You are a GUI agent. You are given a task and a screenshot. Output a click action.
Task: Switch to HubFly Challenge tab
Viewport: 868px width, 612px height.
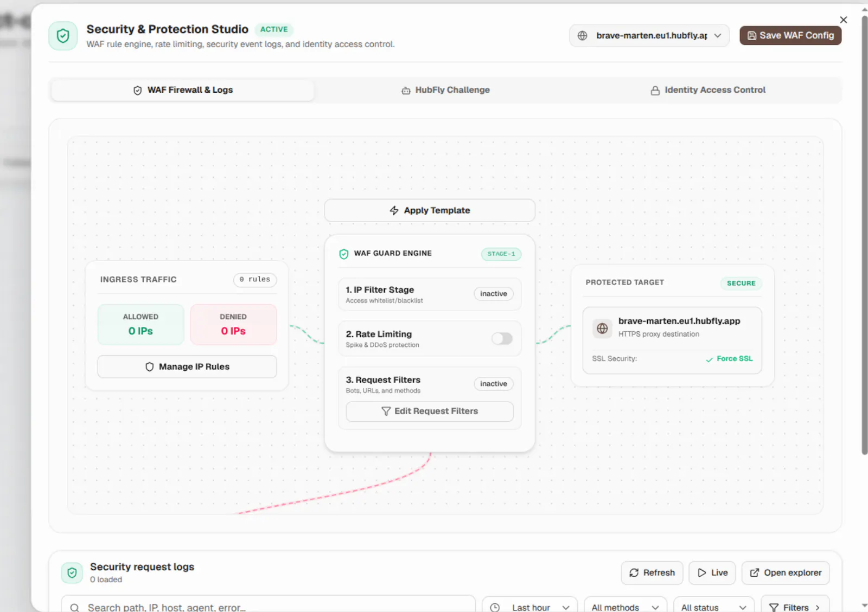(445, 90)
